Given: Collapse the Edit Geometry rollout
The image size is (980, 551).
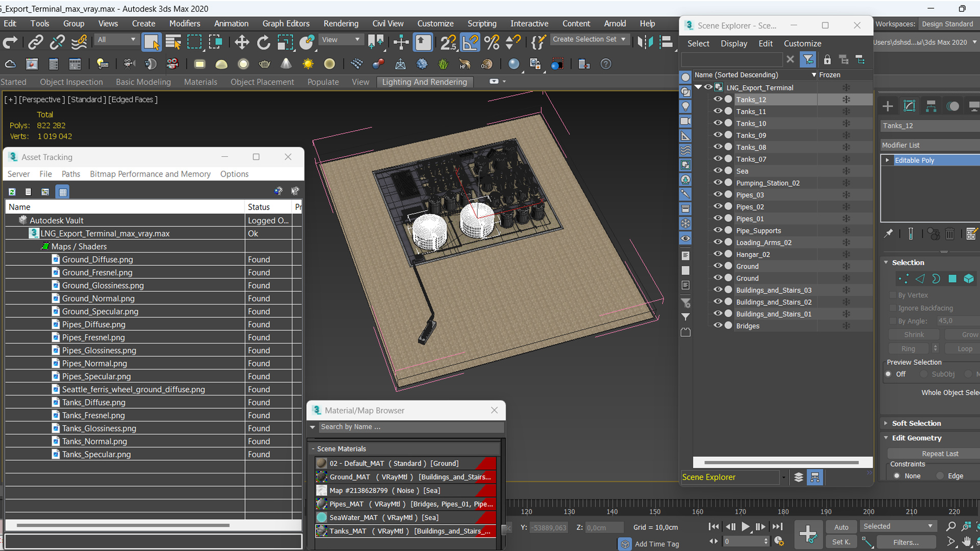Looking at the screenshot, I should [x=886, y=438].
